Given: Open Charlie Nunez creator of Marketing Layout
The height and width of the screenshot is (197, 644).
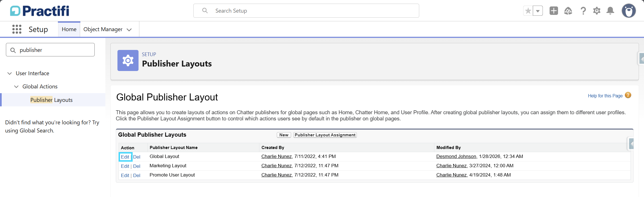Looking at the screenshot, I should [x=276, y=166].
